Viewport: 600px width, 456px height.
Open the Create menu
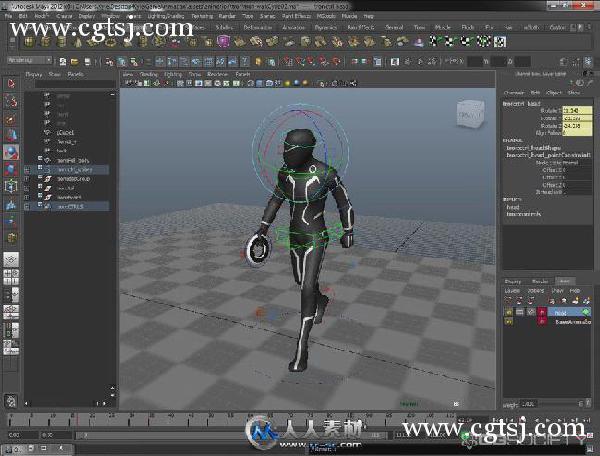(64, 16)
